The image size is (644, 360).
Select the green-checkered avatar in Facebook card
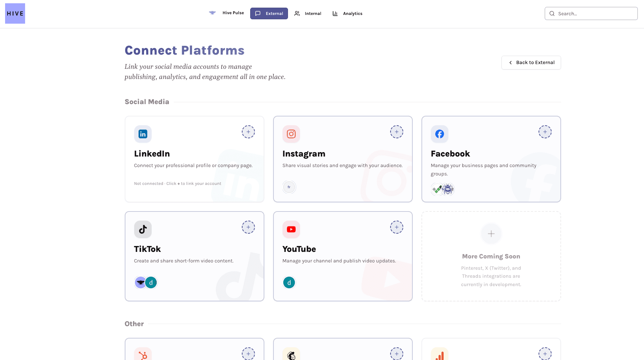coord(436,189)
